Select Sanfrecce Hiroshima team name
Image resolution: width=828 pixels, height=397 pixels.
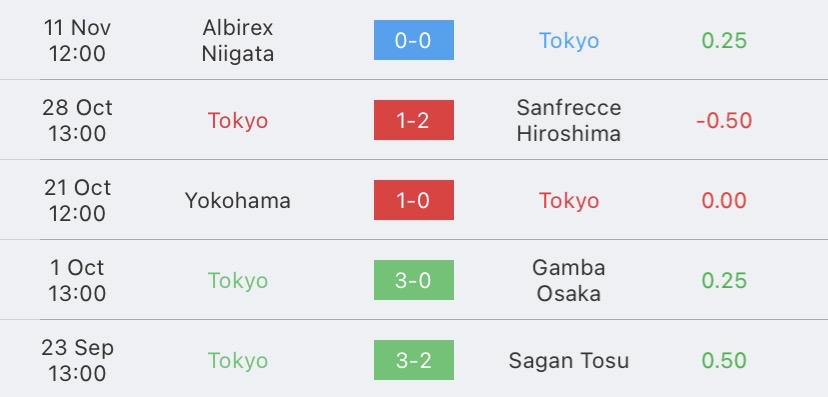click(x=569, y=120)
